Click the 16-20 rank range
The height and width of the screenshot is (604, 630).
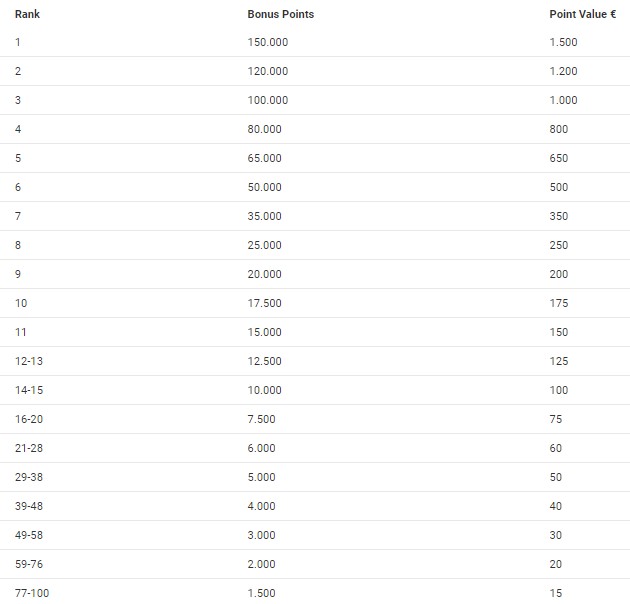click(29, 419)
